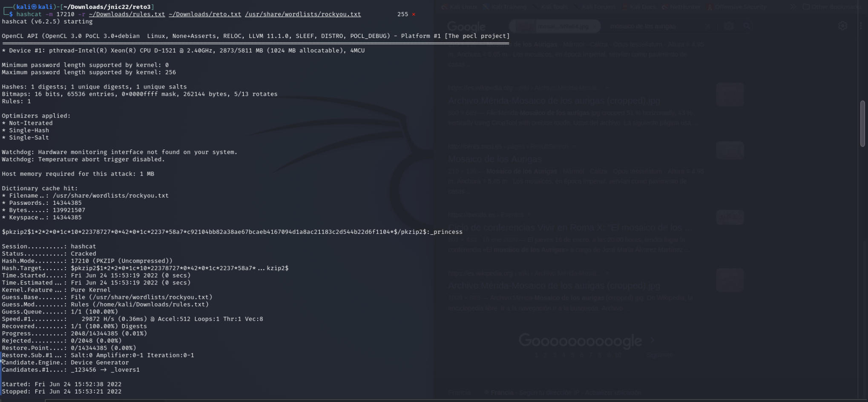Open the Kali Tools bookmark

pyautogui.click(x=550, y=7)
